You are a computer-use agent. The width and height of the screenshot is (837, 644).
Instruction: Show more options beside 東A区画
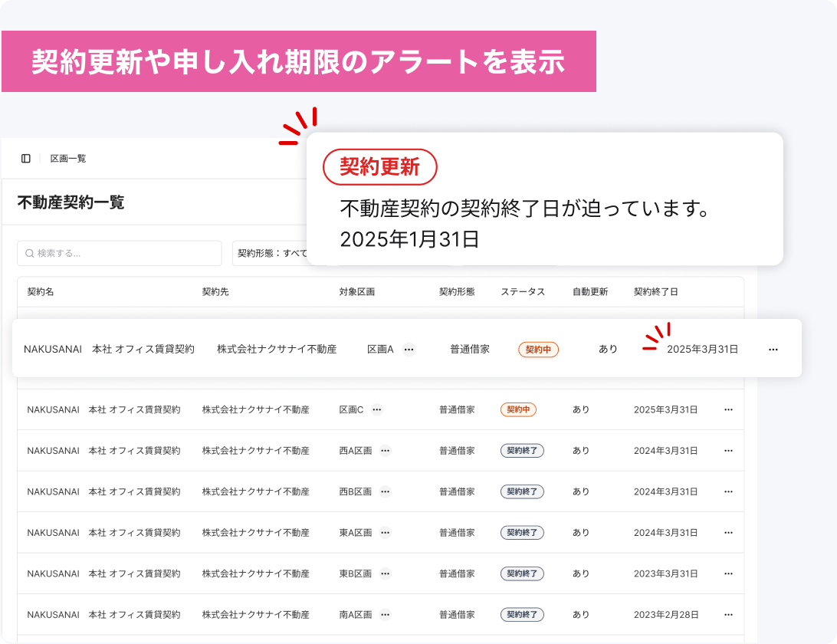click(386, 533)
